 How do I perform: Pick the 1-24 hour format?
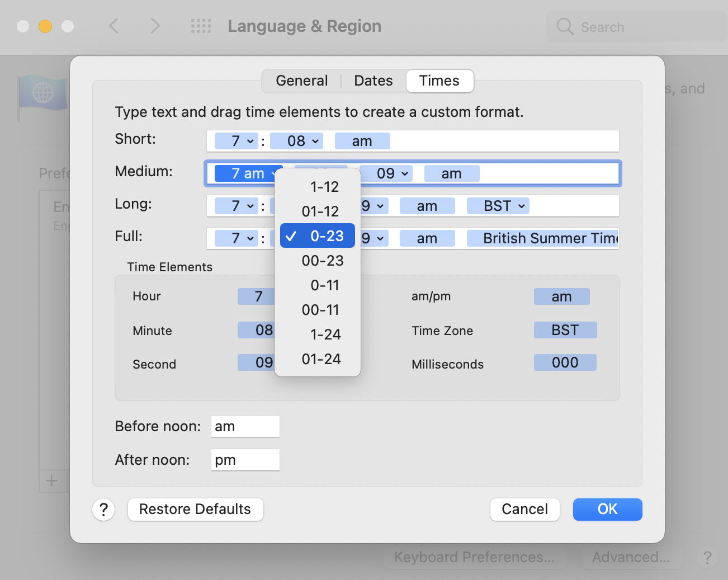[324, 334]
